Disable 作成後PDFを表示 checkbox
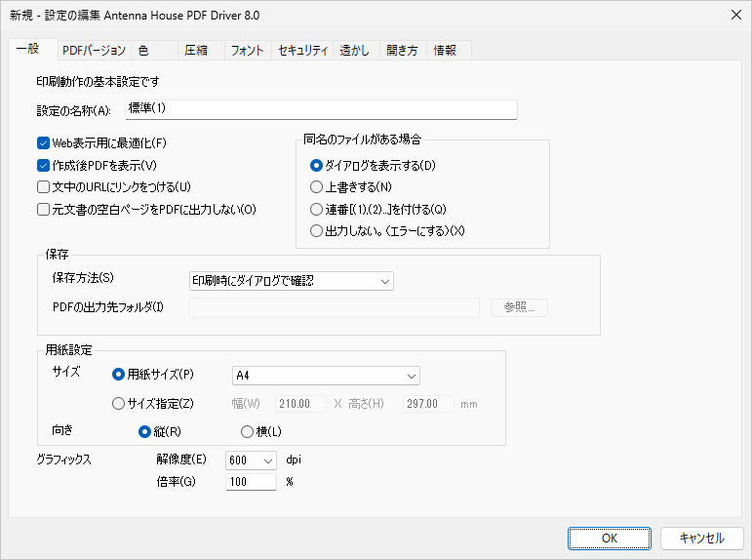Image resolution: width=752 pixels, height=560 pixels. [44, 165]
